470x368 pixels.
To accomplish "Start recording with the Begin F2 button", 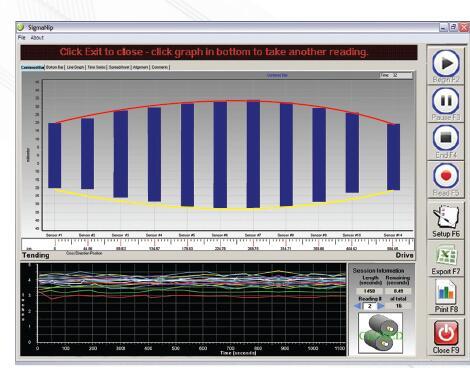I will tap(446, 66).
